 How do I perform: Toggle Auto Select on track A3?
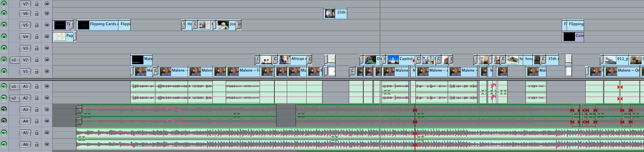[47, 110]
